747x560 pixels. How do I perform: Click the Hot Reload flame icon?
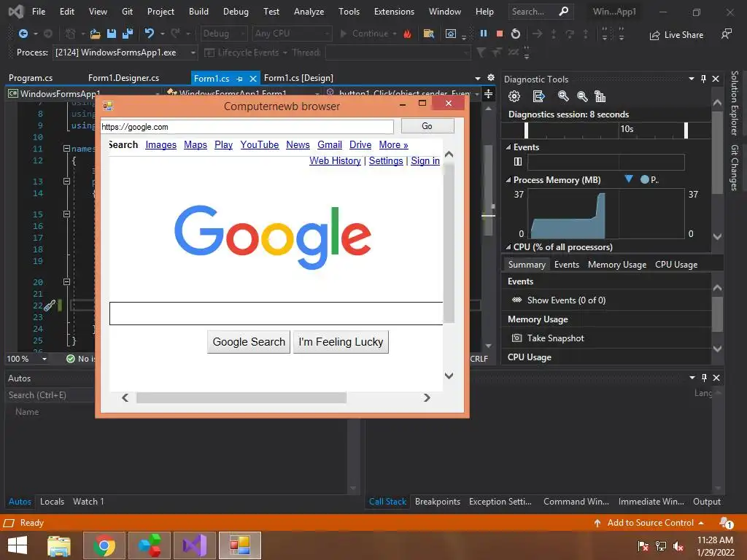tap(407, 34)
